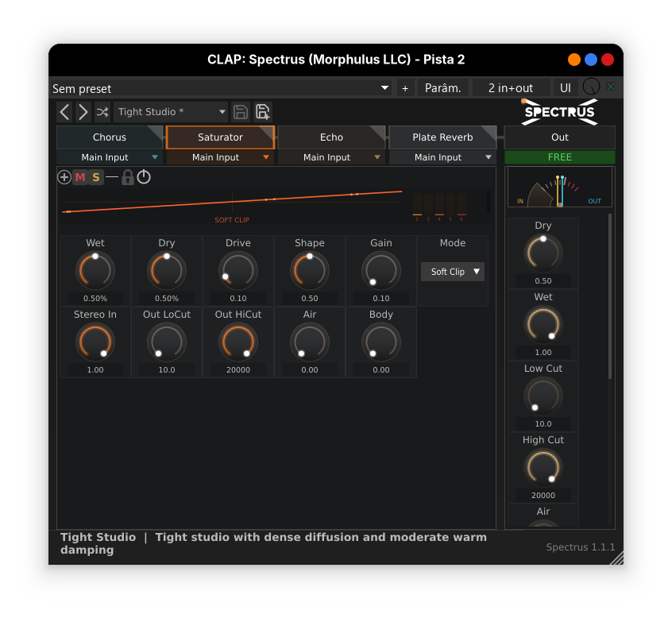Toggle the lock icon in module toolbar
Viewport: 672px width, 618px height.
tap(127, 177)
